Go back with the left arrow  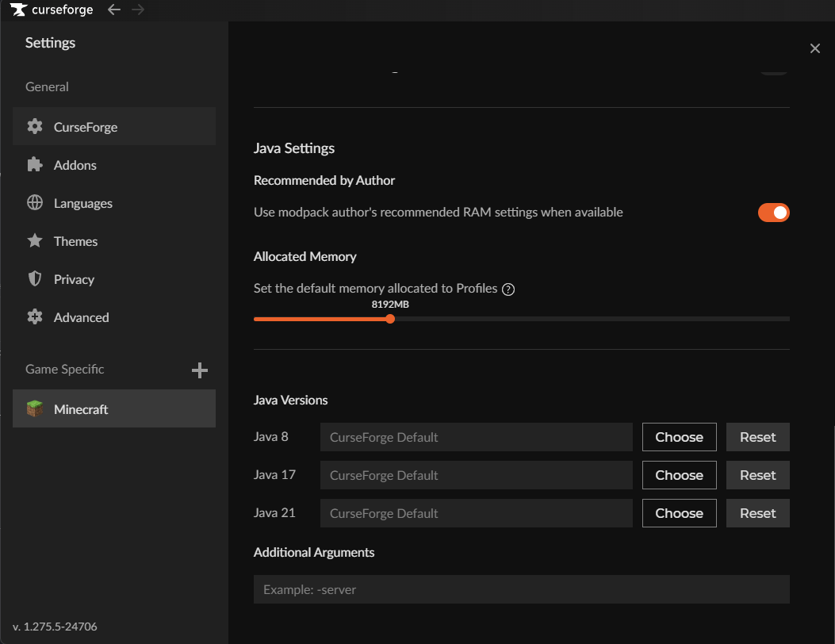point(114,10)
